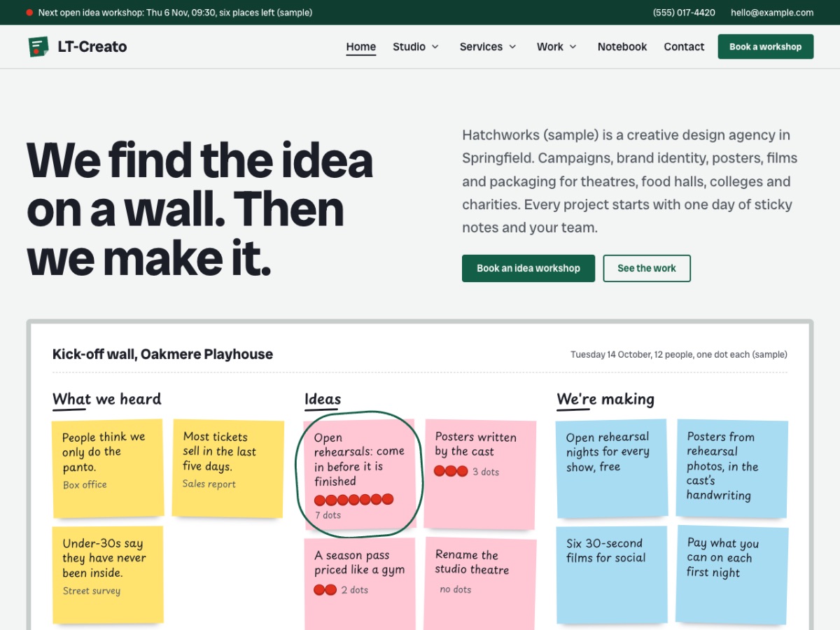Click the '3 dots' vote count
The width and height of the screenshot is (840, 630).
click(486, 472)
